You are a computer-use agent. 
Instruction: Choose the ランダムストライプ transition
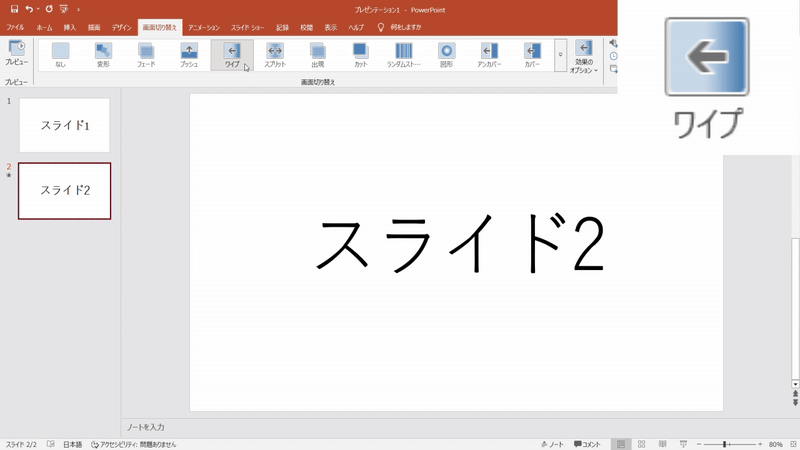pos(404,55)
